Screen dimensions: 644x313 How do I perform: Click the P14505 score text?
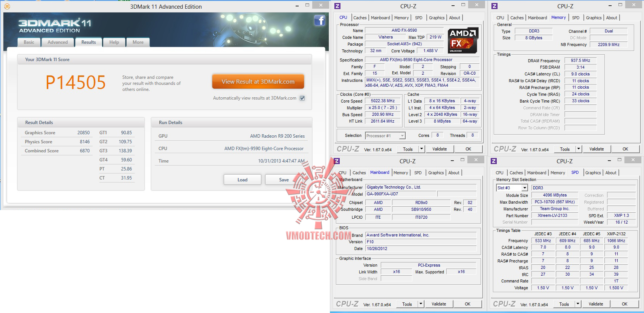click(x=76, y=83)
